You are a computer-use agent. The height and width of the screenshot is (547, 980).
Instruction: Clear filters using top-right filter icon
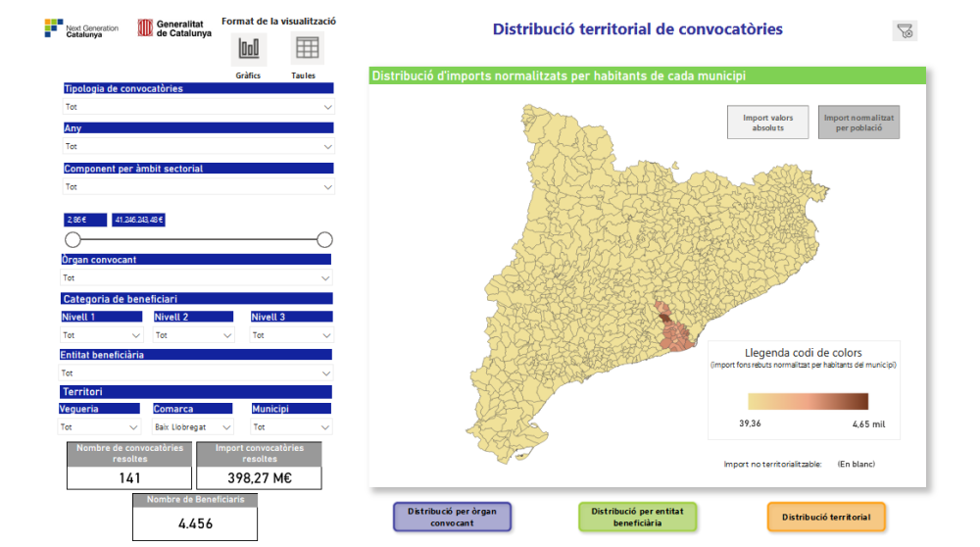click(x=905, y=31)
